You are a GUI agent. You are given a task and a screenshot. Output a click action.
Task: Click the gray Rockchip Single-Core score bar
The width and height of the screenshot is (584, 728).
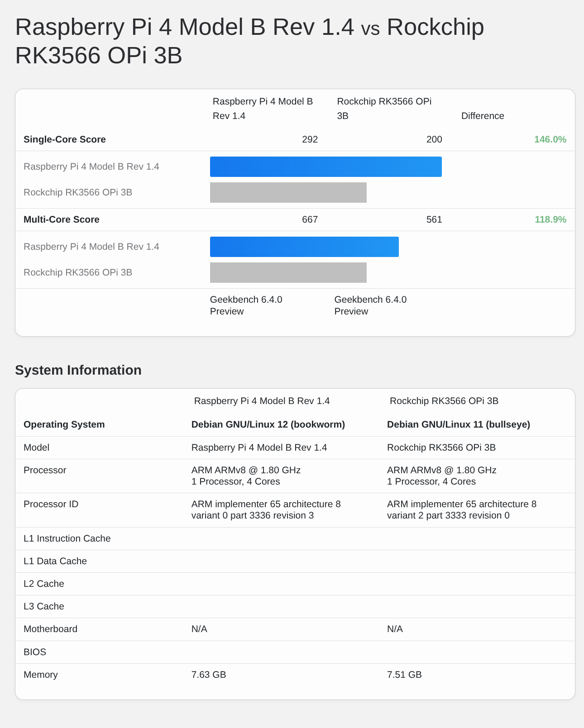(288, 192)
